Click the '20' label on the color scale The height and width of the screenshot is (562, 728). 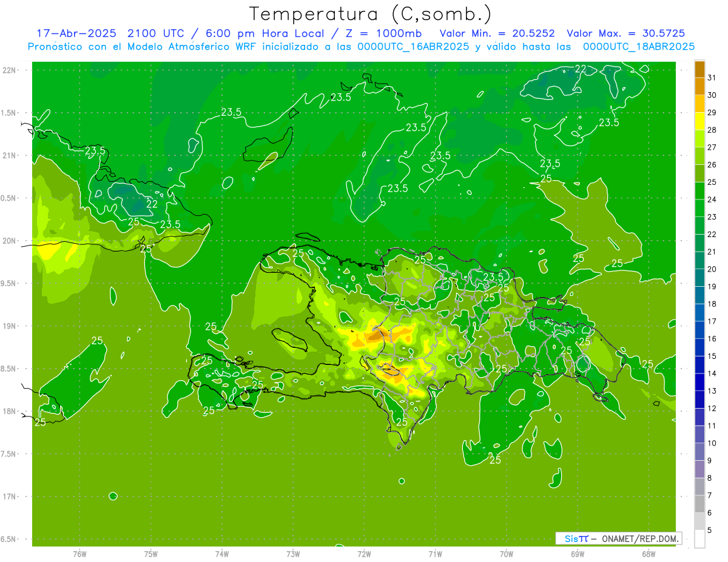tap(712, 269)
